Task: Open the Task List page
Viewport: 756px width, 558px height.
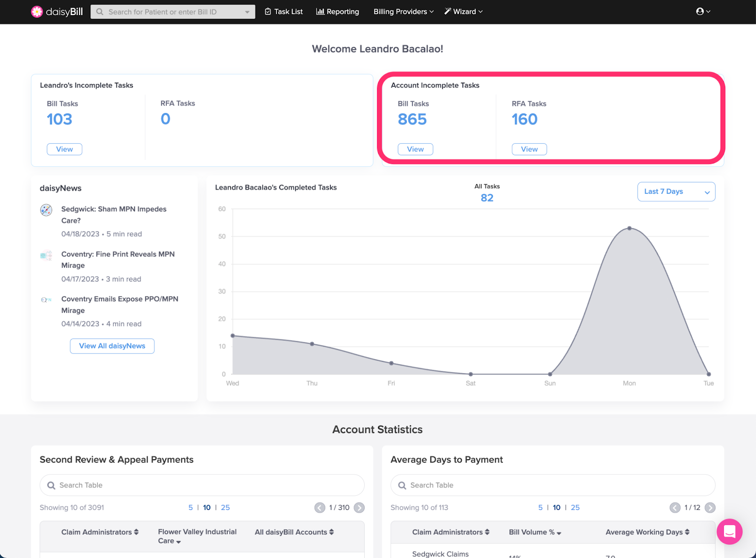Action: click(x=283, y=12)
